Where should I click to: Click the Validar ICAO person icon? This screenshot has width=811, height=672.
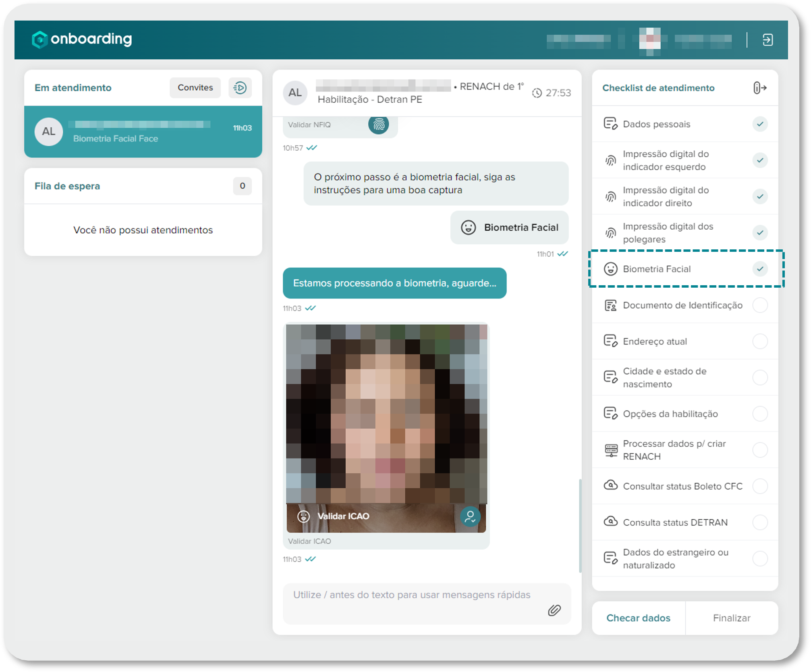[x=470, y=516]
